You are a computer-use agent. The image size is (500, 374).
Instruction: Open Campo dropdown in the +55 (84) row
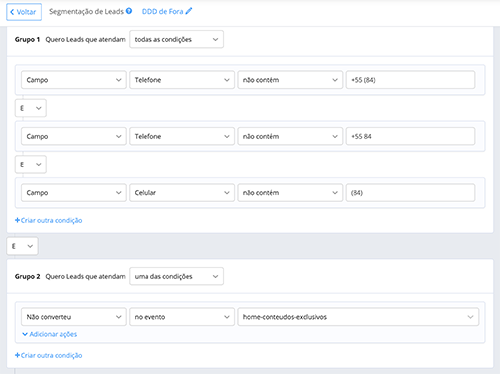(x=74, y=80)
